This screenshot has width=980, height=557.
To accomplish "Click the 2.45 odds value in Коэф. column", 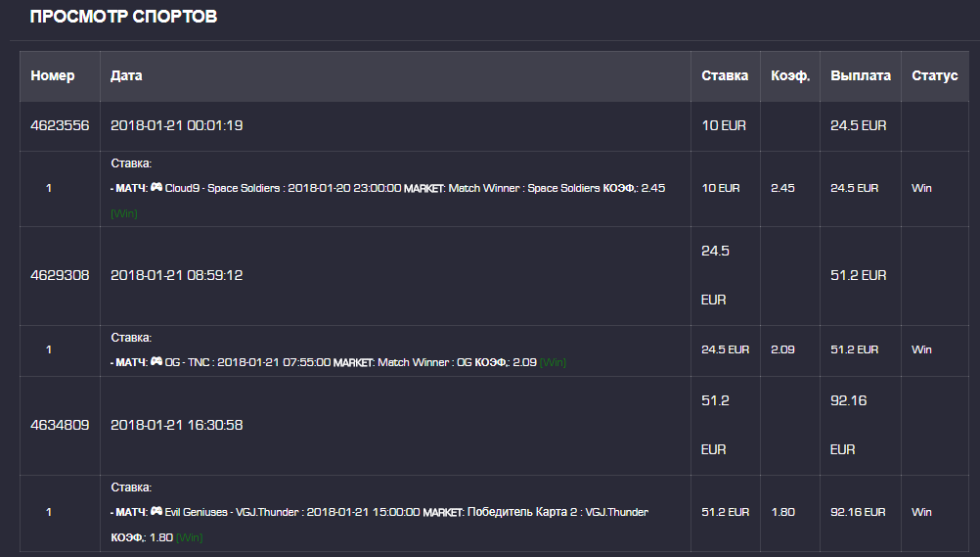I will tap(782, 187).
